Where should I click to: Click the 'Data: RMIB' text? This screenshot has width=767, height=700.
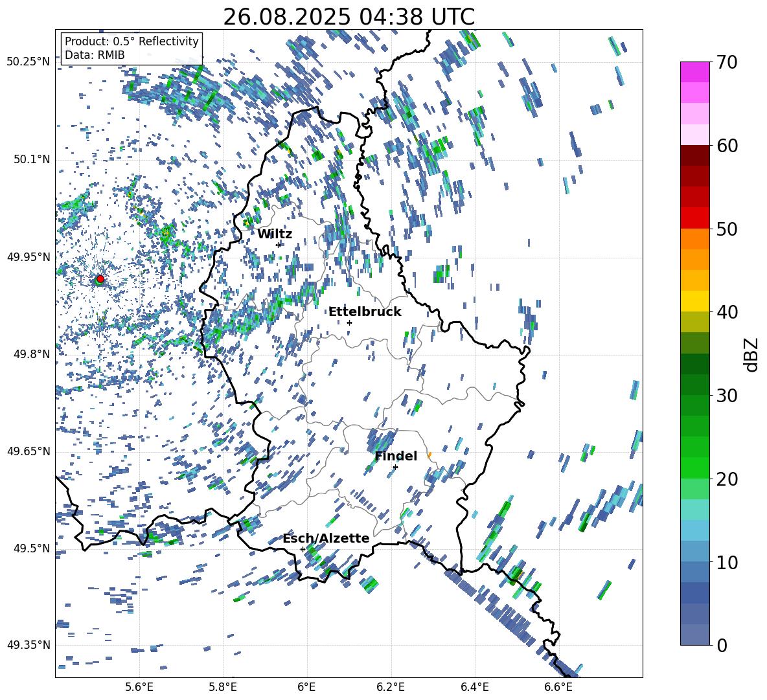tap(95, 55)
